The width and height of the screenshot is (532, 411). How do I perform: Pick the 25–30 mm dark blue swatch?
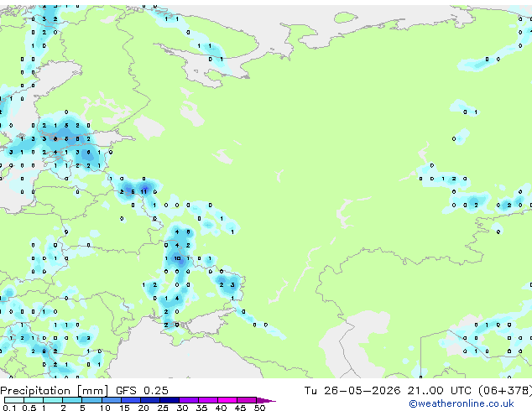169,400
